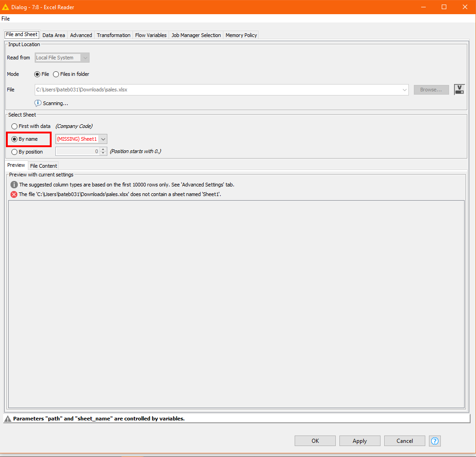Viewport: 476px width, 457px height.
Task: Click the gray info icon in preview
Action: point(14,185)
